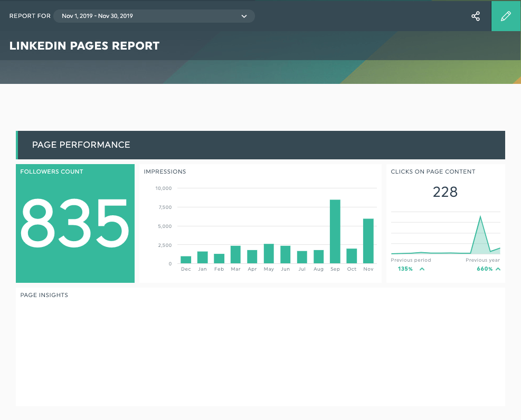The height and width of the screenshot is (420, 521).
Task: Select the LinkedIn Pages Report title
Action: coord(84,45)
